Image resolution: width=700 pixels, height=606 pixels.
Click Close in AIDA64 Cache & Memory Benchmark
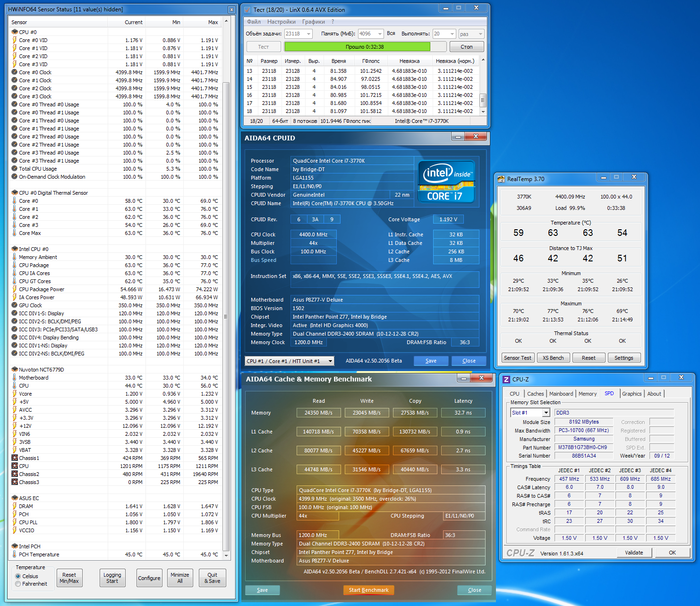pos(474,590)
